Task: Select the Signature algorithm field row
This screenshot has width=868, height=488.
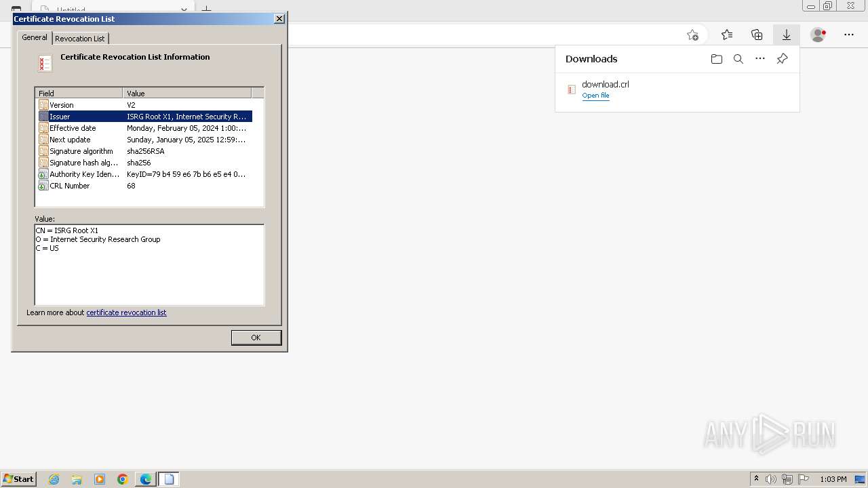Action: [145, 151]
